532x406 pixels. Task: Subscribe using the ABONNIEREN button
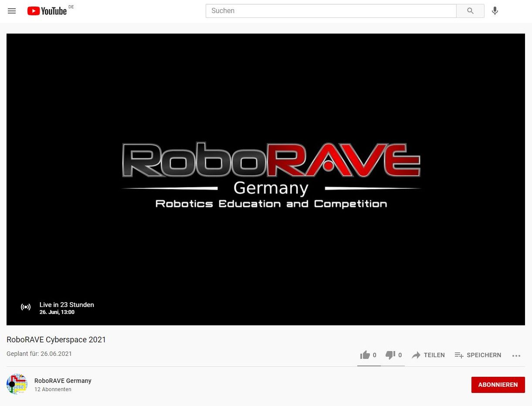[498, 385]
